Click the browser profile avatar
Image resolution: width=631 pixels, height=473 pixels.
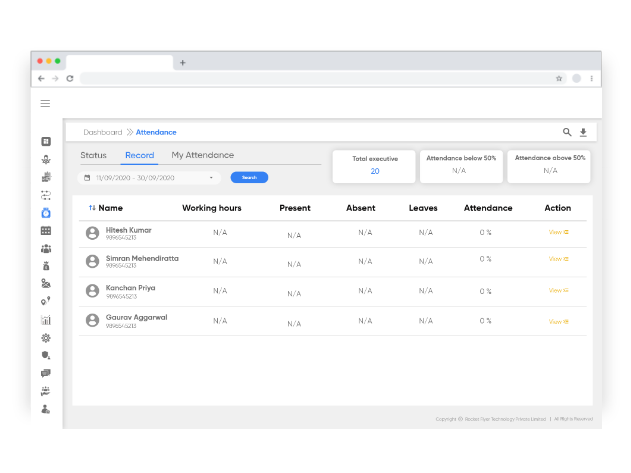576,78
